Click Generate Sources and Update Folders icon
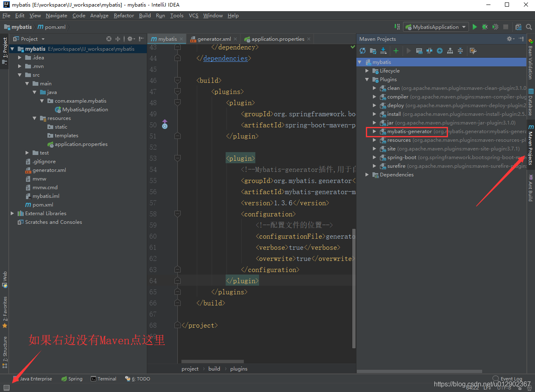 (373, 51)
